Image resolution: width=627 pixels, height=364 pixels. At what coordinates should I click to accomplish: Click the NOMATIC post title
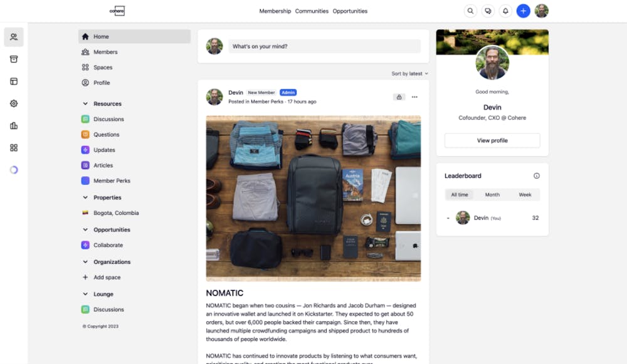[x=224, y=293]
